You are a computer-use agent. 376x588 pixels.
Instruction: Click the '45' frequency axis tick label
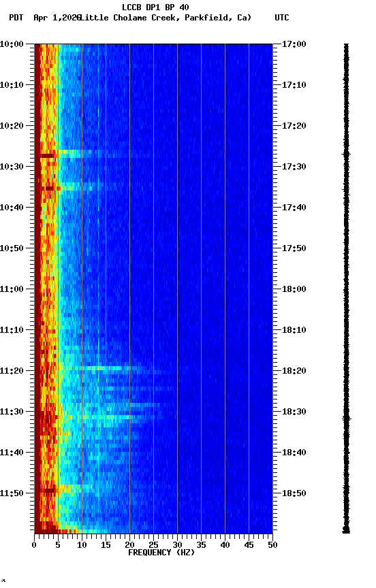tap(249, 545)
